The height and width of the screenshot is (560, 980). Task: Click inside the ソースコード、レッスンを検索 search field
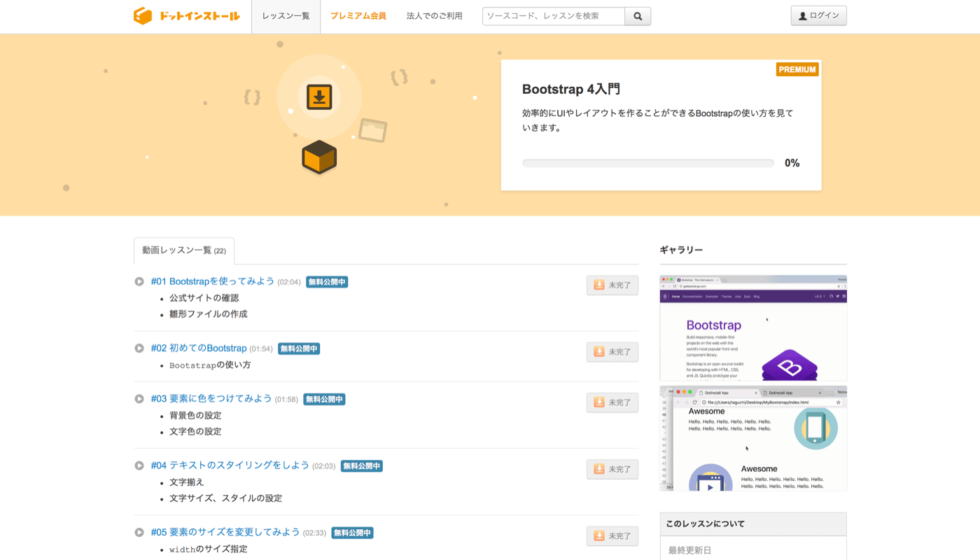point(554,16)
